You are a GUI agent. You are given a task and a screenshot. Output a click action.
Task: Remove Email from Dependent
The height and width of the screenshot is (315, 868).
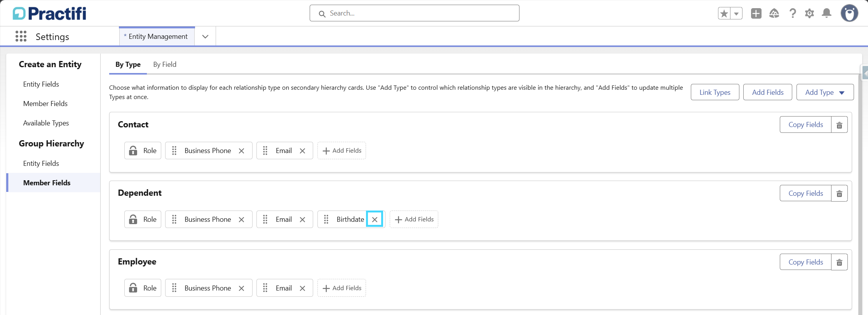302,219
